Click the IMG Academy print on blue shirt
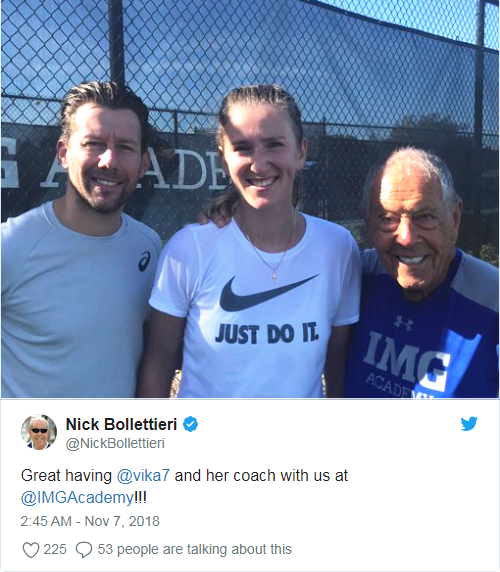 (407, 367)
